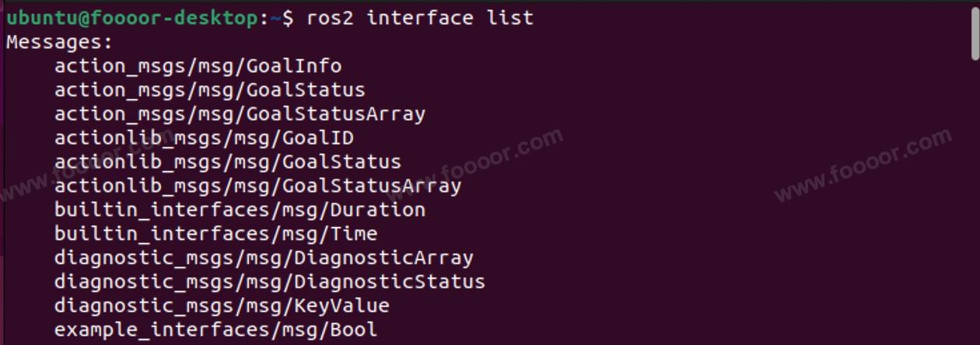Screen dimensions: 980x345
Task: Select diagnostic_msgs/msg/DiagnosticStatus in the output
Action: pos(269,281)
